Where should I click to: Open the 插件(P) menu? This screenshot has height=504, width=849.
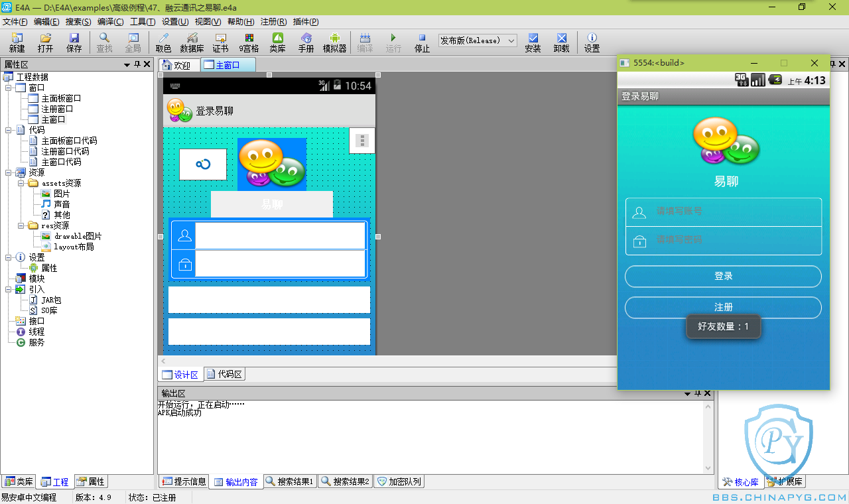point(306,22)
